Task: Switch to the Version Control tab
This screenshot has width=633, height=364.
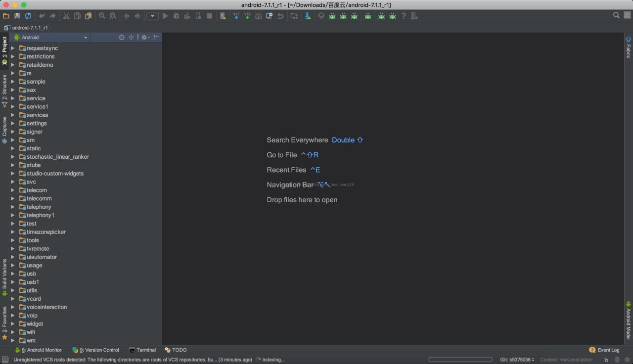Action: [x=96, y=350]
